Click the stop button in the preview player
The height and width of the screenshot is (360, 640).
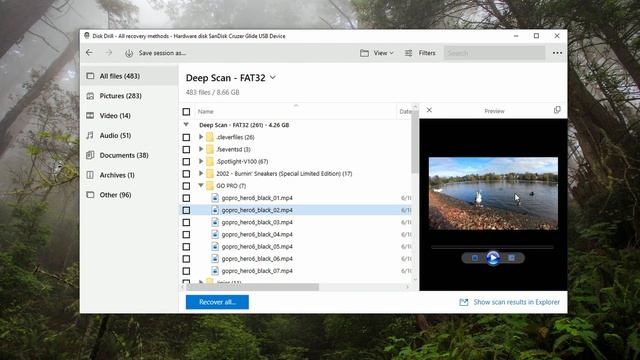click(475, 258)
